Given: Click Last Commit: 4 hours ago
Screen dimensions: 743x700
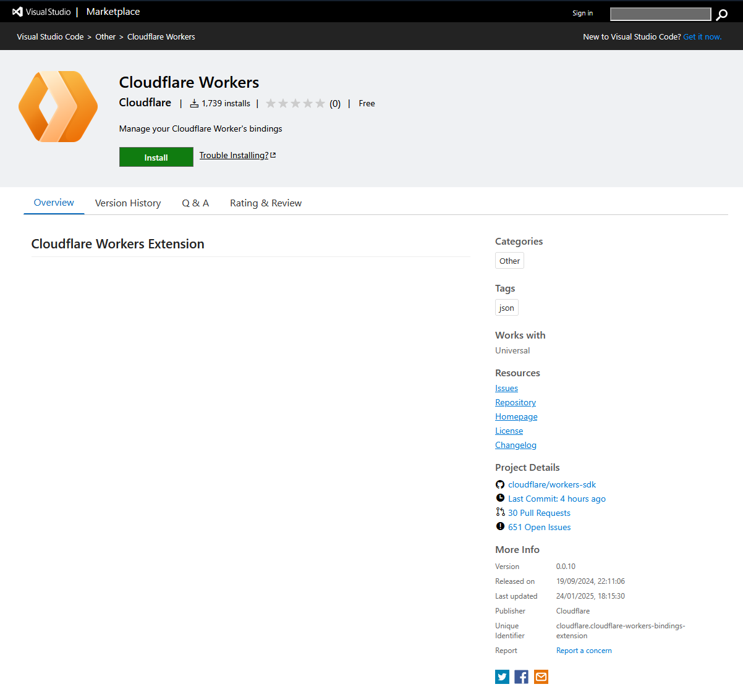Looking at the screenshot, I should 557,499.
